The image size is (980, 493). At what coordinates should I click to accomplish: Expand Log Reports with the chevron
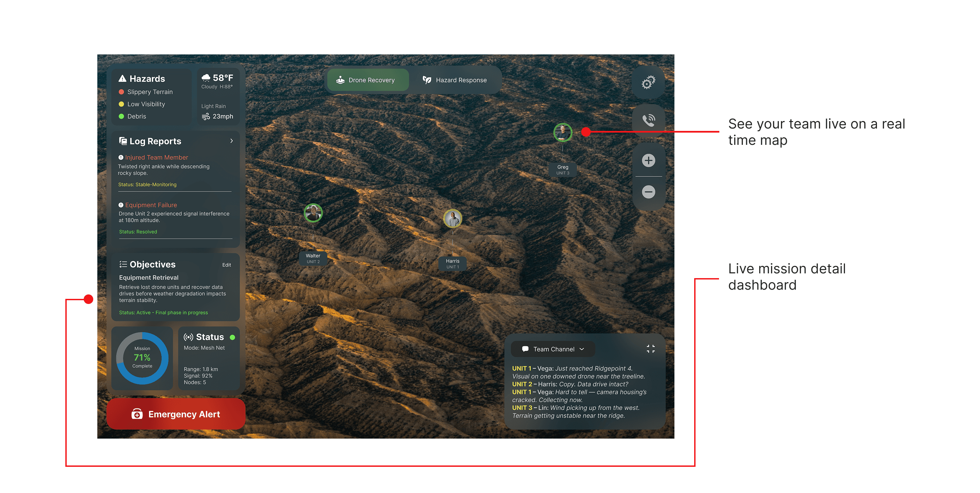pyautogui.click(x=231, y=141)
